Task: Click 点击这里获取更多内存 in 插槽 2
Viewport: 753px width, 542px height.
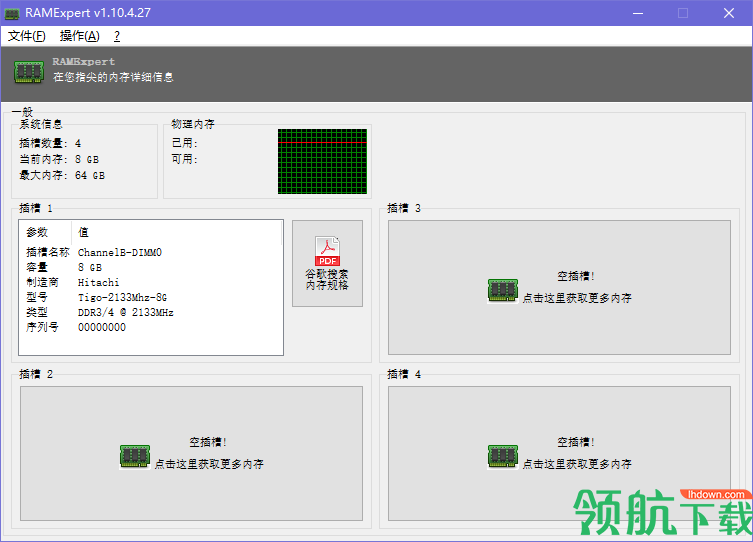Action: pyautogui.click(x=209, y=464)
